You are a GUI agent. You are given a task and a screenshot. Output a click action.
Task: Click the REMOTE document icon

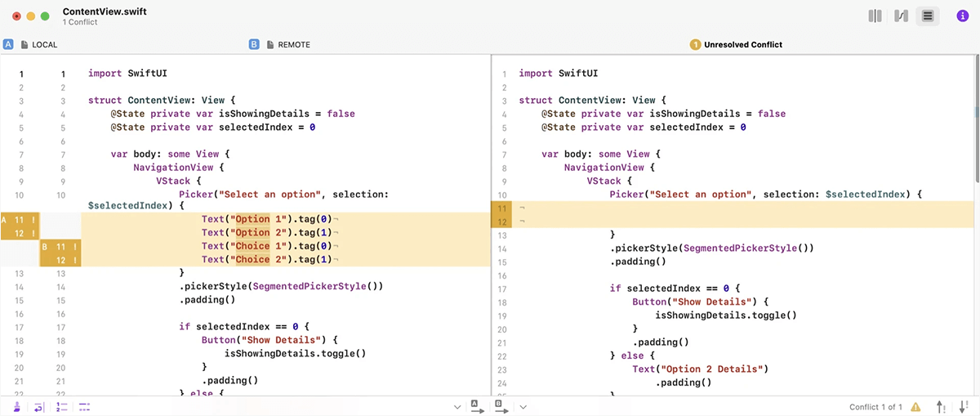tap(270, 44)
